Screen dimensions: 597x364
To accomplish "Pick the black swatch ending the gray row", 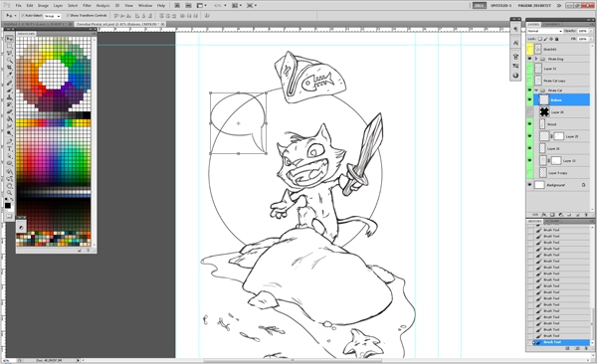I will click(x=88, y=115).
